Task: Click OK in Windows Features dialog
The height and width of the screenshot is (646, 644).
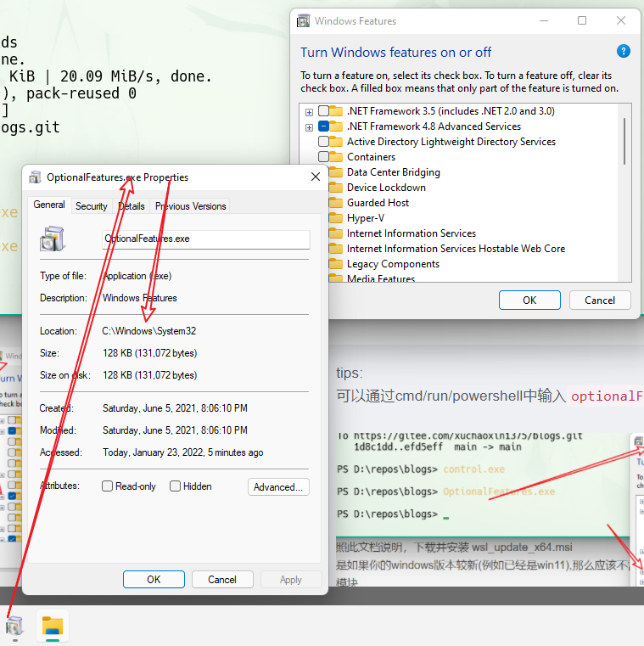Action: tap(529, 300)
